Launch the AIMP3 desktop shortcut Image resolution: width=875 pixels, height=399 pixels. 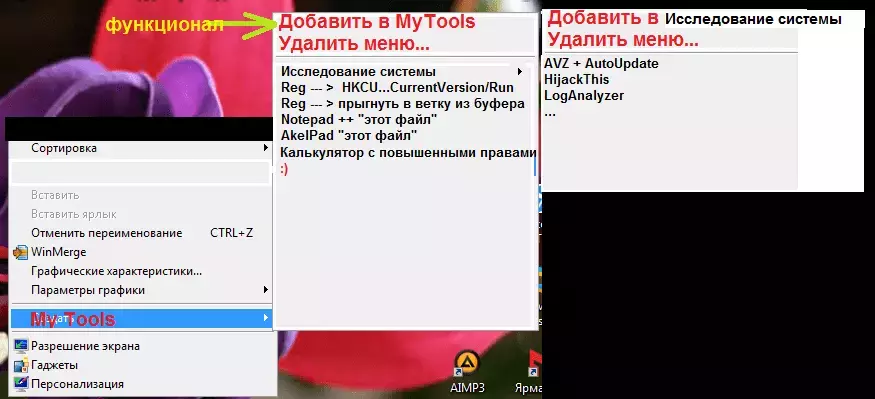pos(467,372)
